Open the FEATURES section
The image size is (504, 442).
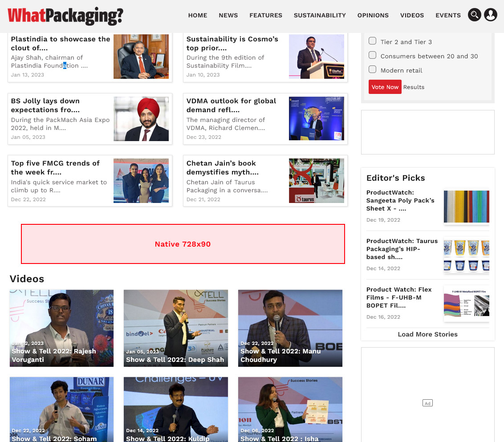(266, 15)
